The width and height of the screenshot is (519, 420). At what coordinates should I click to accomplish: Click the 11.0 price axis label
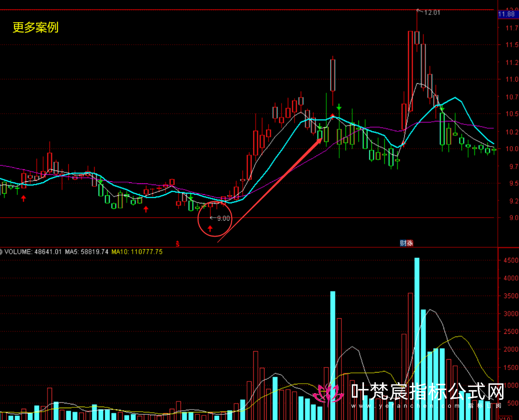512,80
